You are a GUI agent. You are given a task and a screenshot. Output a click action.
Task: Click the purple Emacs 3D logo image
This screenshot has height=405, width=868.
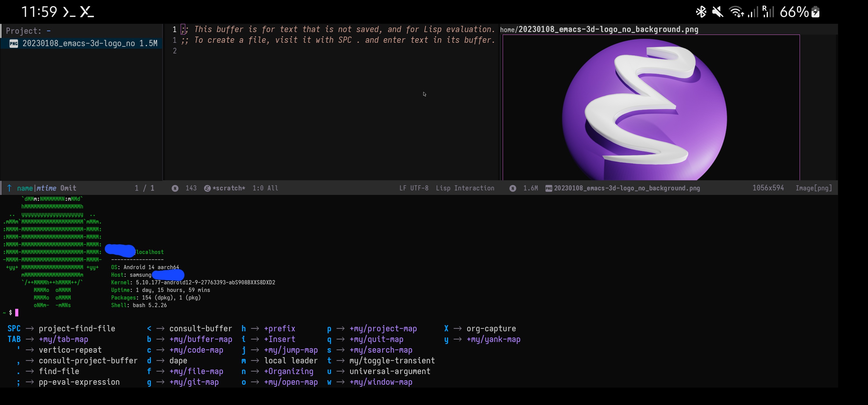click(x=644, y=111)
